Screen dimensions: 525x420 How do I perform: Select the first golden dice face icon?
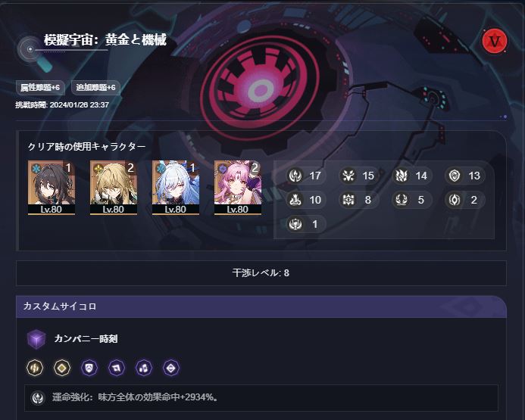click(35, 368)
